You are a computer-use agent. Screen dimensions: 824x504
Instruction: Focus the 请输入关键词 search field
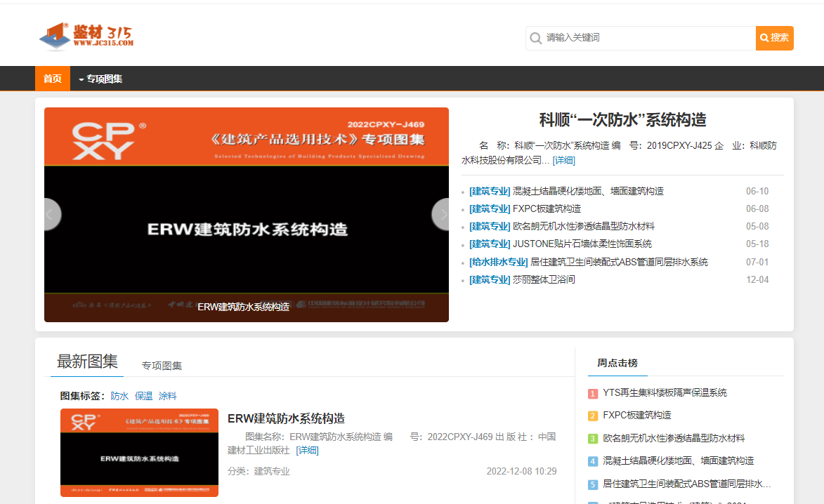point(641,38)
